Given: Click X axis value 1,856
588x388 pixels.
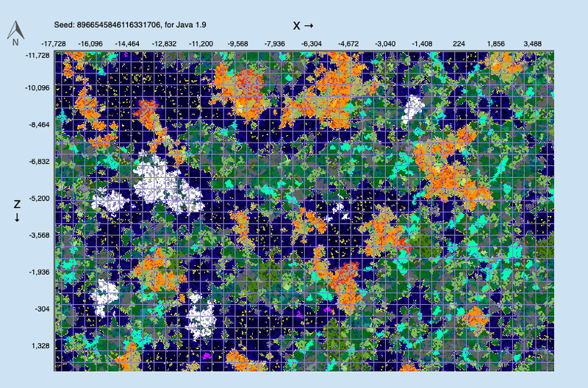Looking at the screenshot, I should coord(495,44).
